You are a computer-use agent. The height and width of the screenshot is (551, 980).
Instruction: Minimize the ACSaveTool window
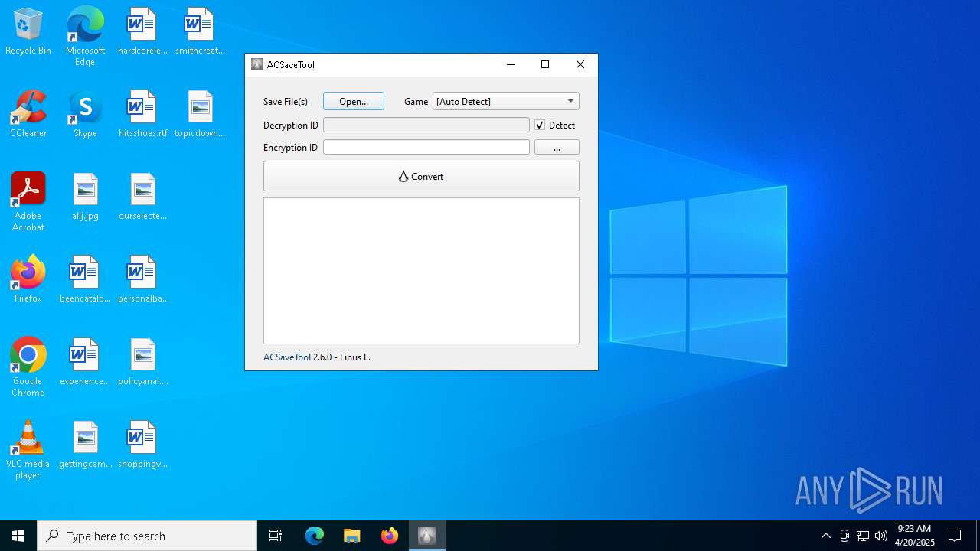click(510, 64)
